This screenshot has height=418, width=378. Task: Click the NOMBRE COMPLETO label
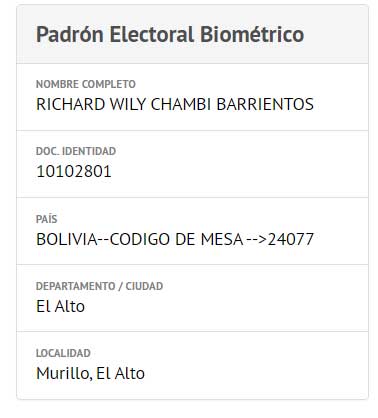point(86,84)
